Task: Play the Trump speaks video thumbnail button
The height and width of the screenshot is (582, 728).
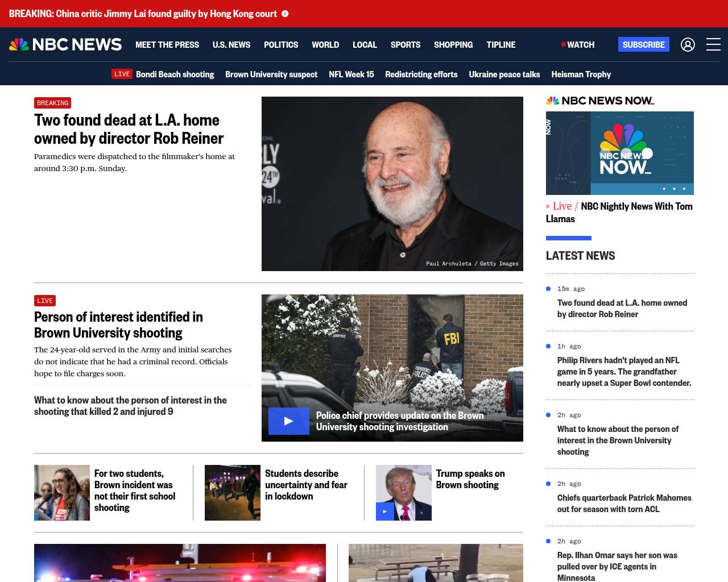Action: tap(384, 512)
